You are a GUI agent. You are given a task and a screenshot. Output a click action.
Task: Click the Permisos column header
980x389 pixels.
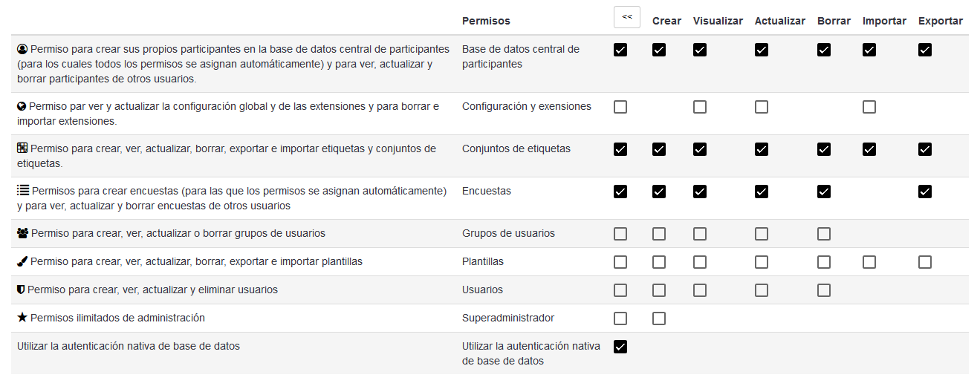click(x=486, y=21)
